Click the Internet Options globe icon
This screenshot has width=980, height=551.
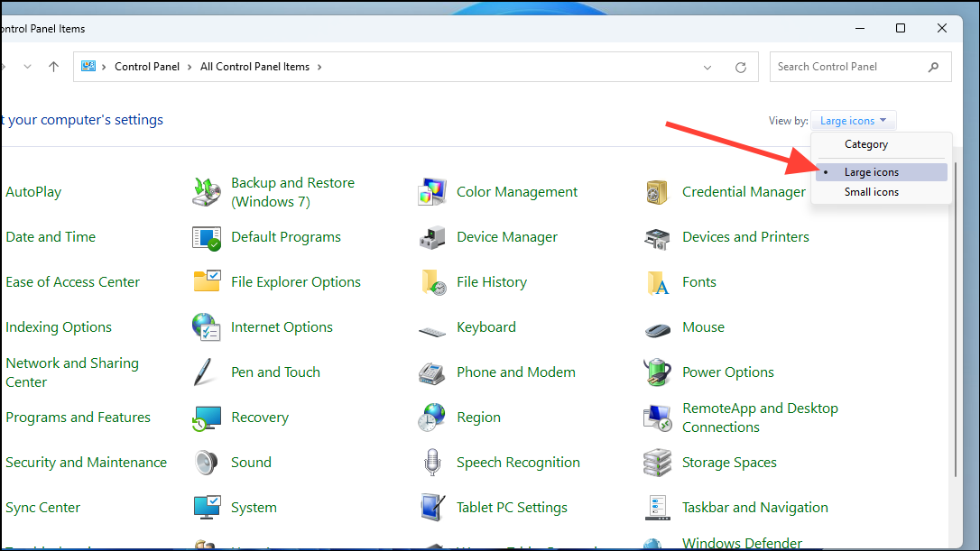pos(207,326)
